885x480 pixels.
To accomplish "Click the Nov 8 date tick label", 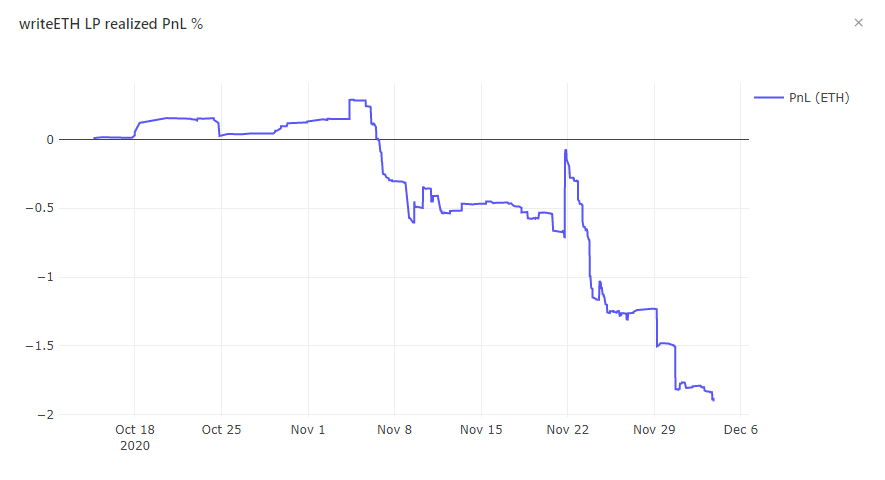I will pos(395,430).
